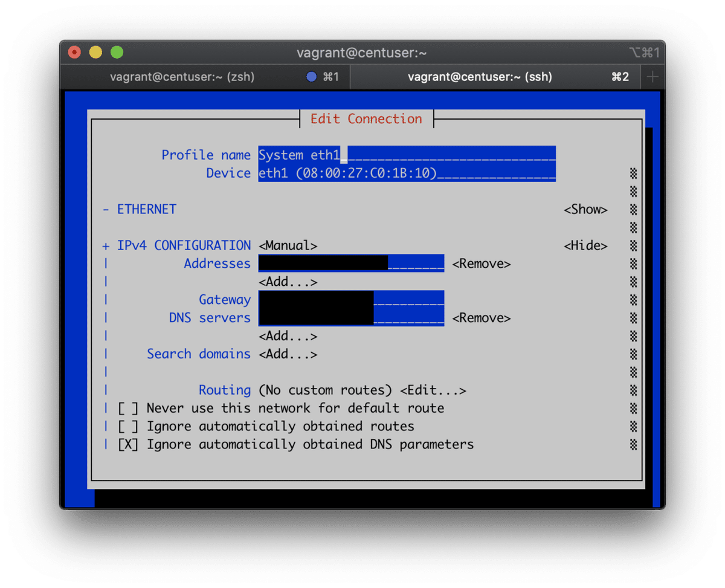The image size is (725, 588).
Task: Click the dialog's dotted vertical scrollbar
Action: [633, 309]
